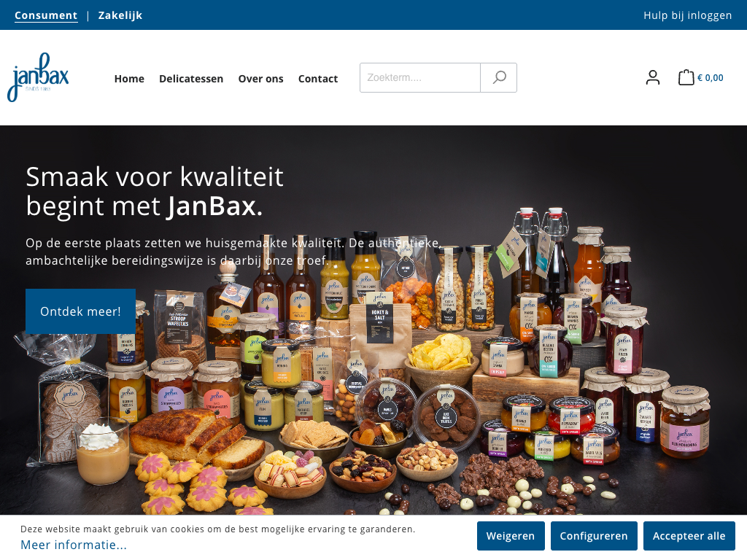The width and height of the screenshot is (747, 560).
Task: Decline cookies with Weigeren
Action: (510, 536)
